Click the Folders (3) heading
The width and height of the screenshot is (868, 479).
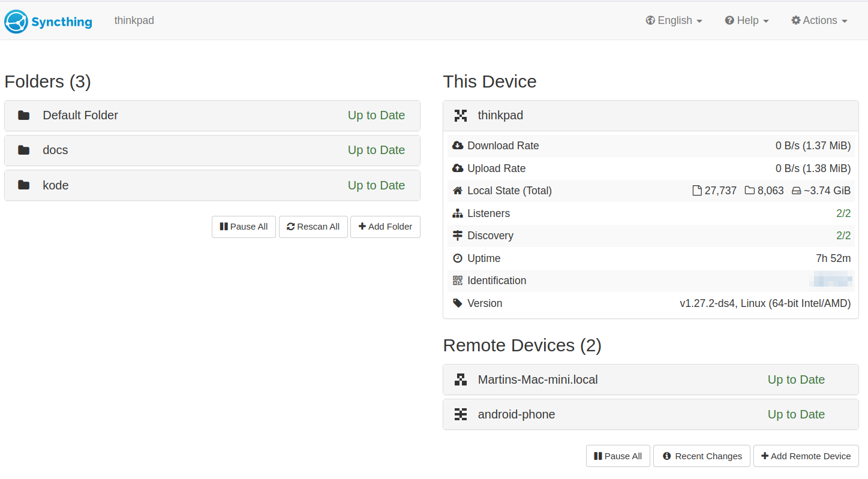pyautogui.click(x=48, y=82)
